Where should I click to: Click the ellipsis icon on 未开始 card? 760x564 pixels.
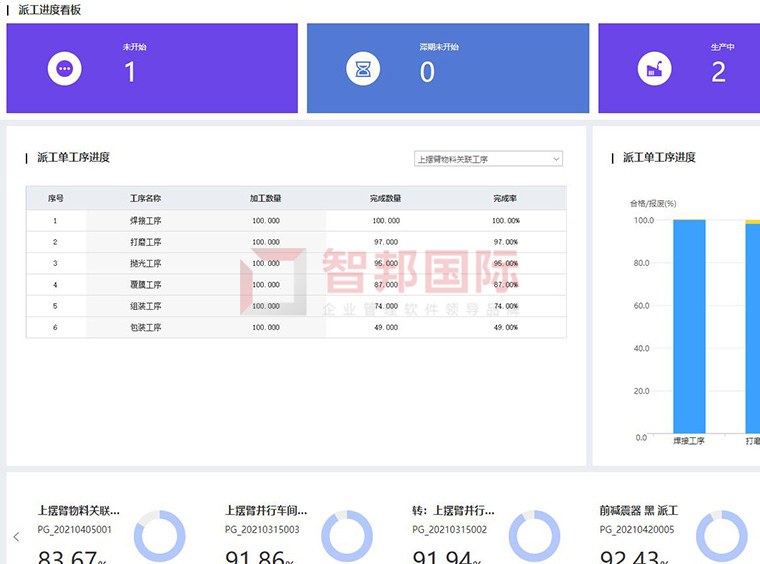click(x=64, y=69)
